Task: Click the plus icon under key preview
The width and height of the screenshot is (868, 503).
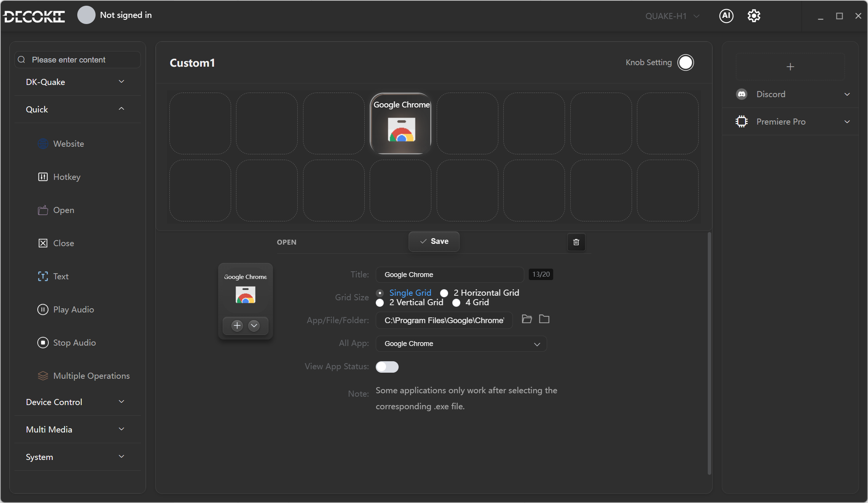Action: click(237, 325)
